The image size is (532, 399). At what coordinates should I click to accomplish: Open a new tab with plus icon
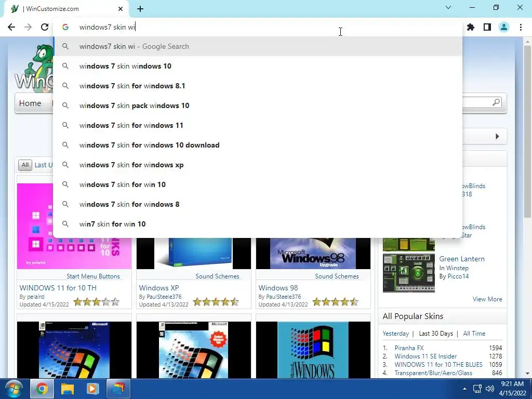coord(140,9)
